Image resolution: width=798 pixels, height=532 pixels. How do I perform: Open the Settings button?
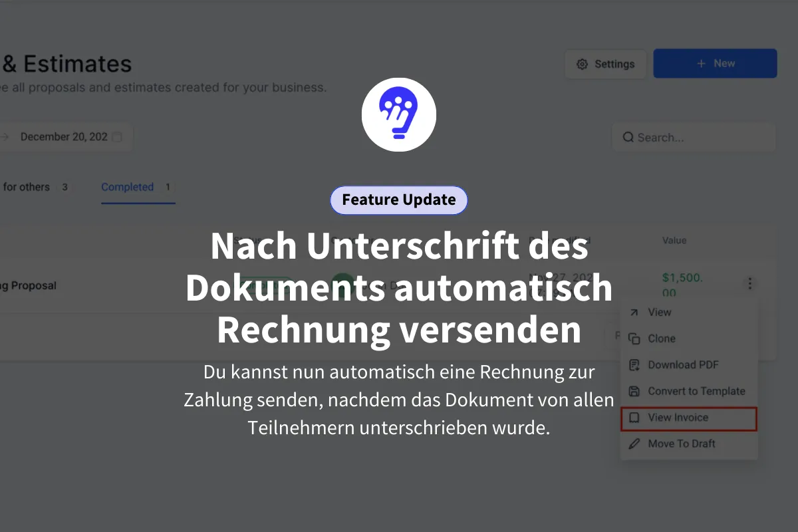605,64
